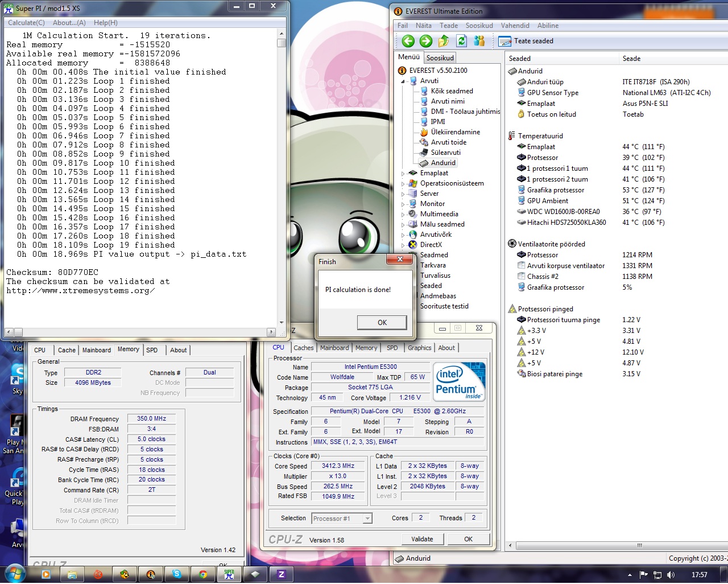Expand the Emaplaat tree node
This screenshot has height=584, width=728.
[403, 174]
